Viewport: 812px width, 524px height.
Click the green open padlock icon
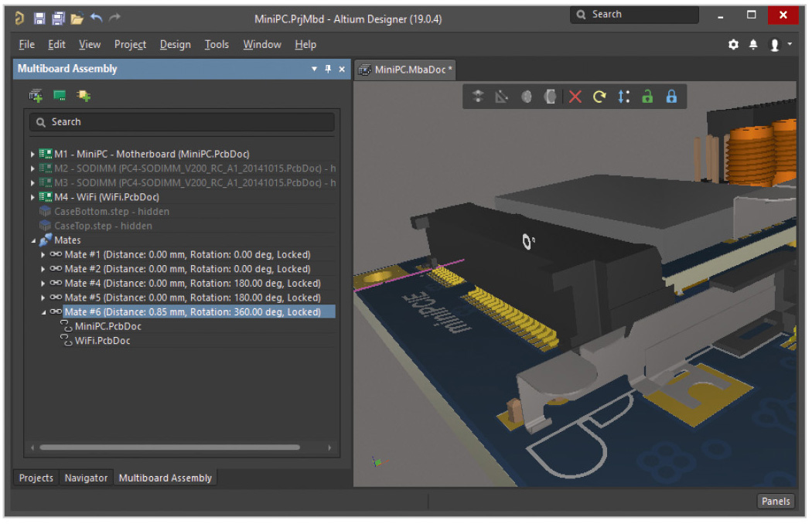click(x=647, y=97)
